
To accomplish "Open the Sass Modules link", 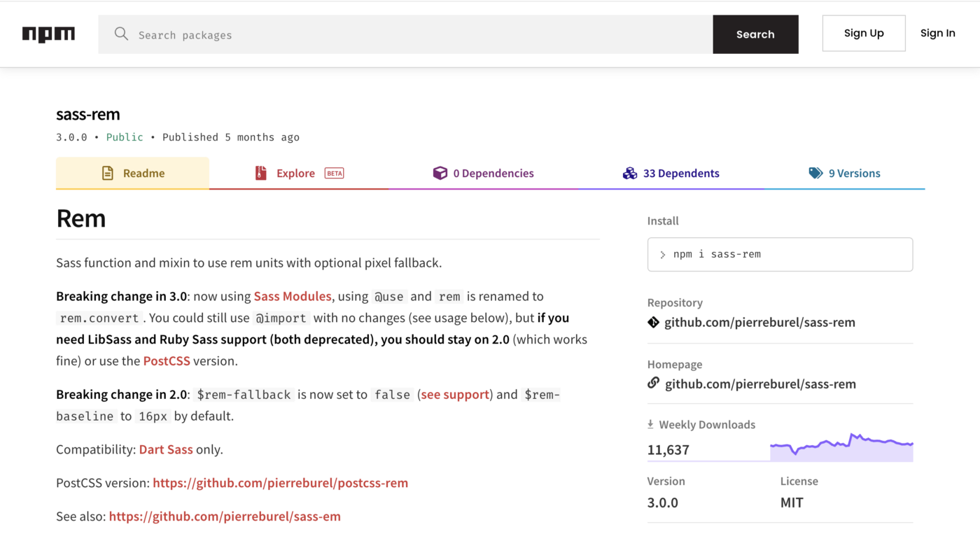I will 293,296.
